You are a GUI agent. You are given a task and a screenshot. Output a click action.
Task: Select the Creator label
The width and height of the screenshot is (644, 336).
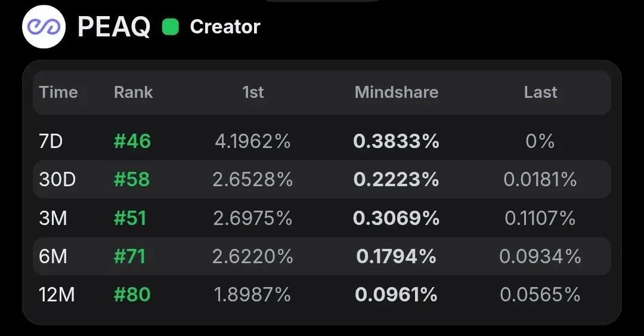[x=225, y=27]
